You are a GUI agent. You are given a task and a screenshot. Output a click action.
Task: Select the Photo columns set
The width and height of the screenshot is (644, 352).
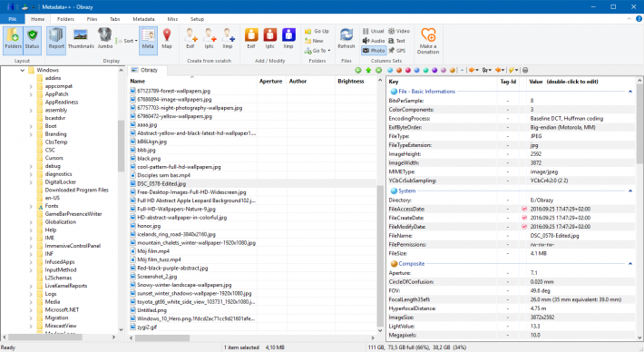(374, 51)
